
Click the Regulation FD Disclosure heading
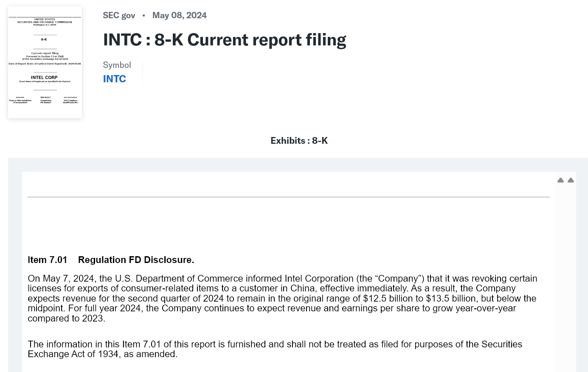pyautogui.click(x=136, y=260)
